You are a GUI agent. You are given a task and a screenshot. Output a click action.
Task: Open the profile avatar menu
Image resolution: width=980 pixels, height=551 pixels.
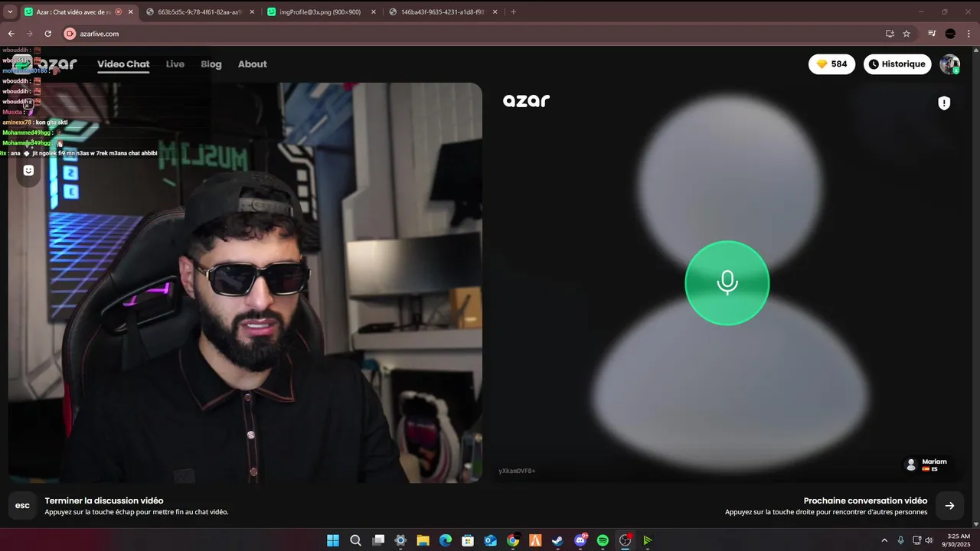point(950,64)
